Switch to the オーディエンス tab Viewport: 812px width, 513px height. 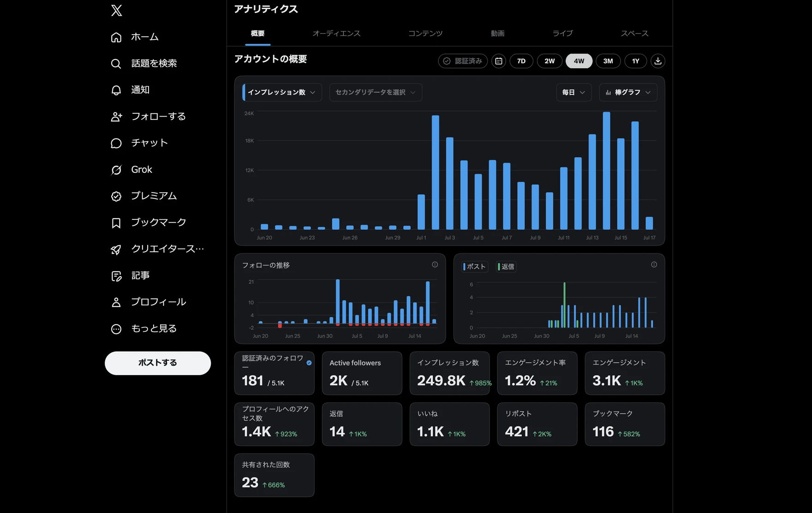pos(336,33)
